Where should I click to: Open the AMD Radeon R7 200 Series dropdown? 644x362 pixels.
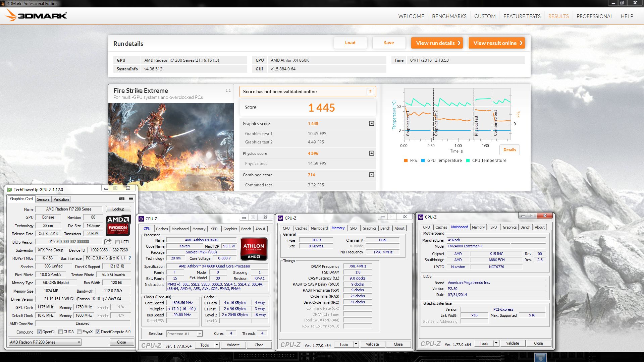(x=45, y=342)
